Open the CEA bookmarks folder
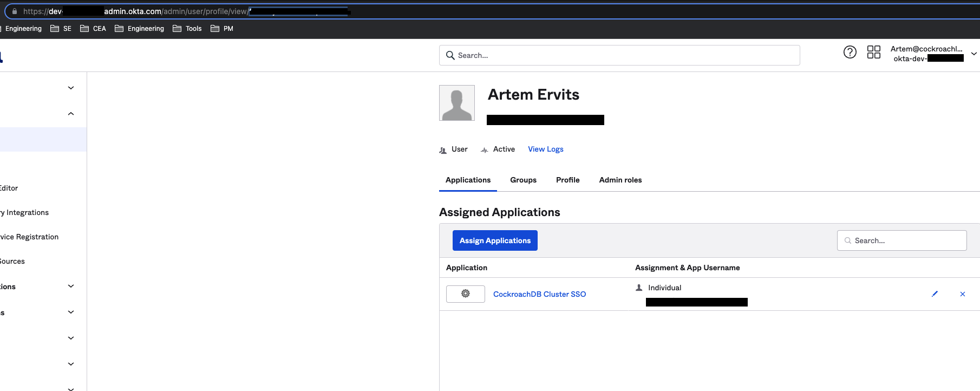 point(93,29)
